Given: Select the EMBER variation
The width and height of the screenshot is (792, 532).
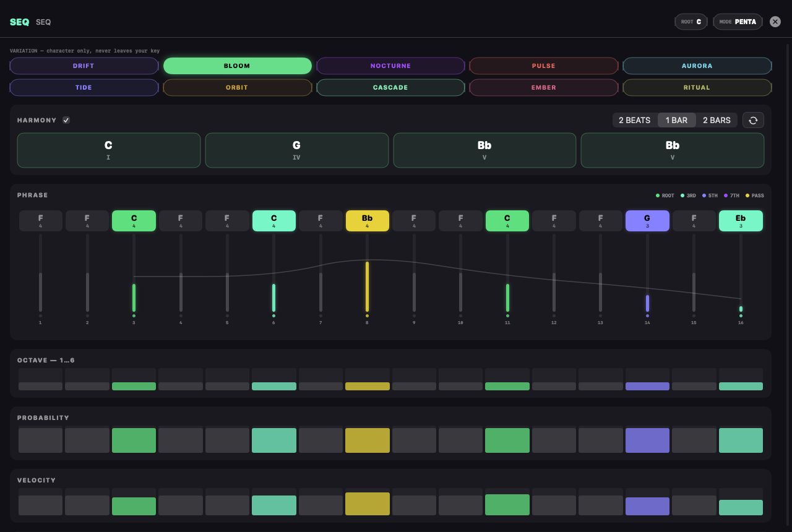Looking at the screenshot, I should pos(544,87).
